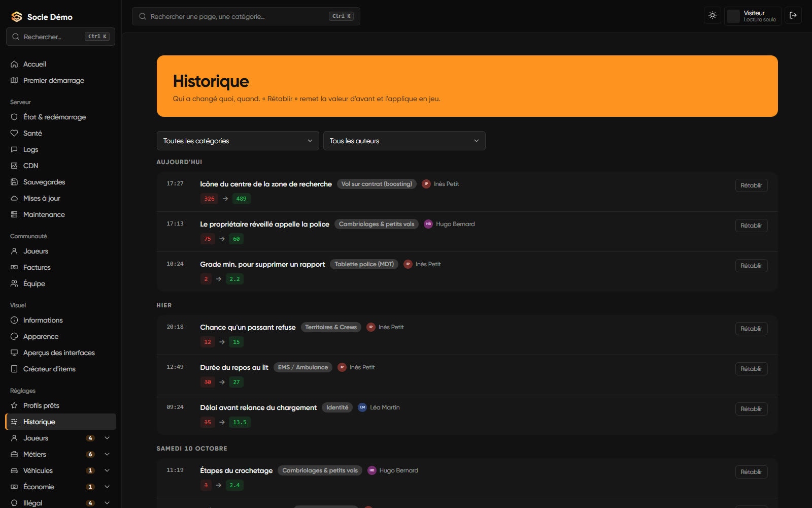Click the Identité category tag

pyautogui.click(x=337, y=407)
